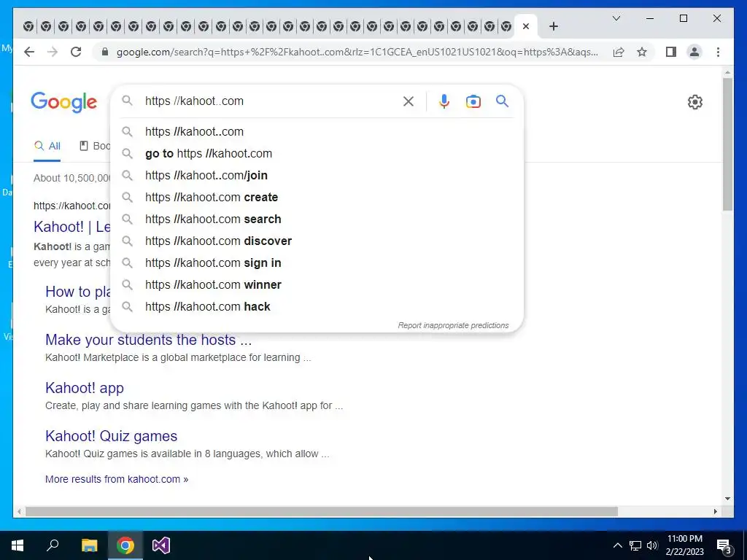Open File Explorer from the taskbar
747x560 pixels.
point(89,545)
